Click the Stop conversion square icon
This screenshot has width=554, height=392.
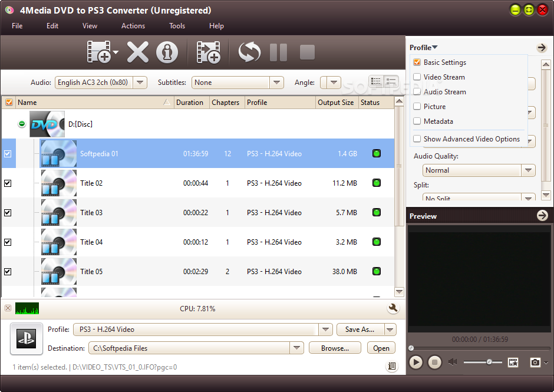tap(307, 52)
